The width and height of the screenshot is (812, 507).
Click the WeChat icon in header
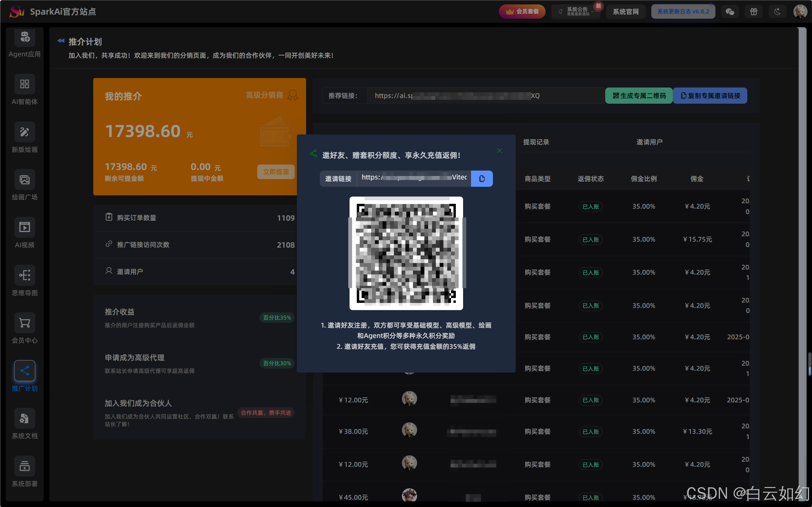click(x=730, y=12)
